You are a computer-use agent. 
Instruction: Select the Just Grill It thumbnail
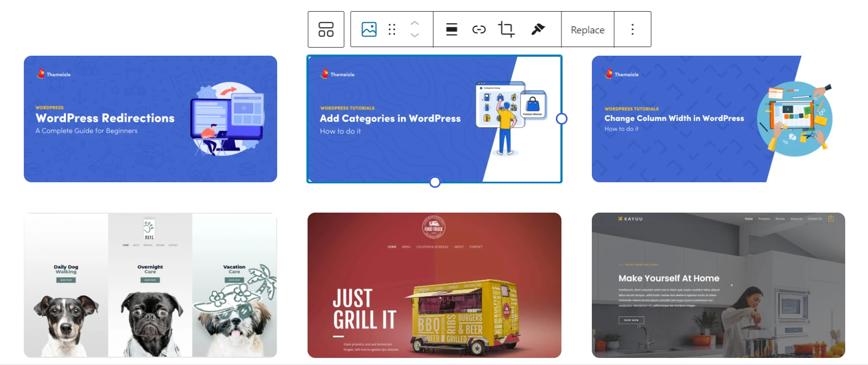pyautogui.click(x=434, y=285)
